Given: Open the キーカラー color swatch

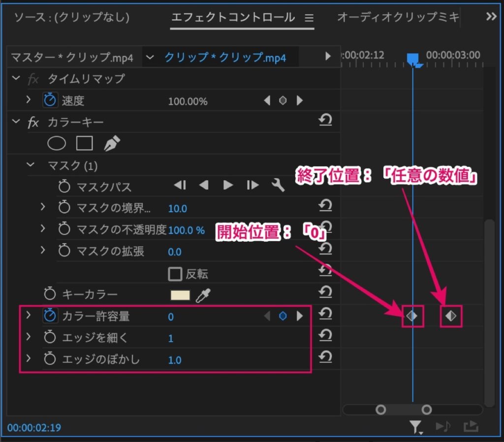Looking at the screenshot, I should pos(180,295).
